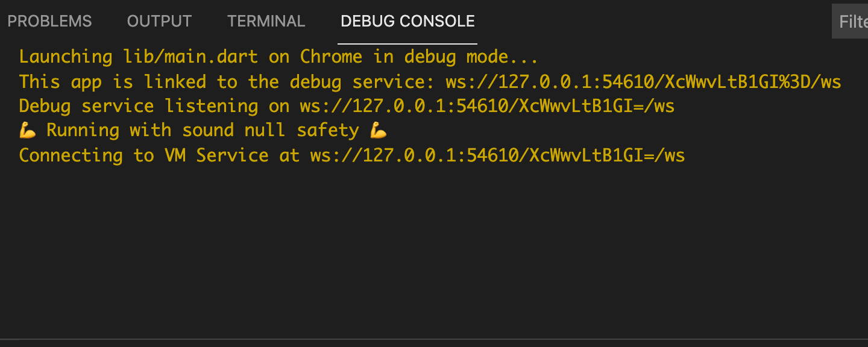
Task: Click the Launching lib/main.dart output line
Action: (x=277, y=57)
